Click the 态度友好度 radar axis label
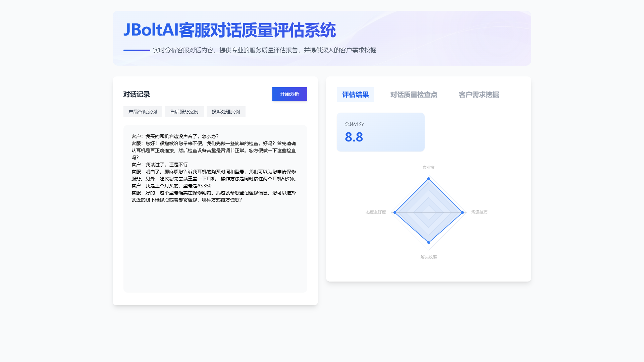 [376, 212]
